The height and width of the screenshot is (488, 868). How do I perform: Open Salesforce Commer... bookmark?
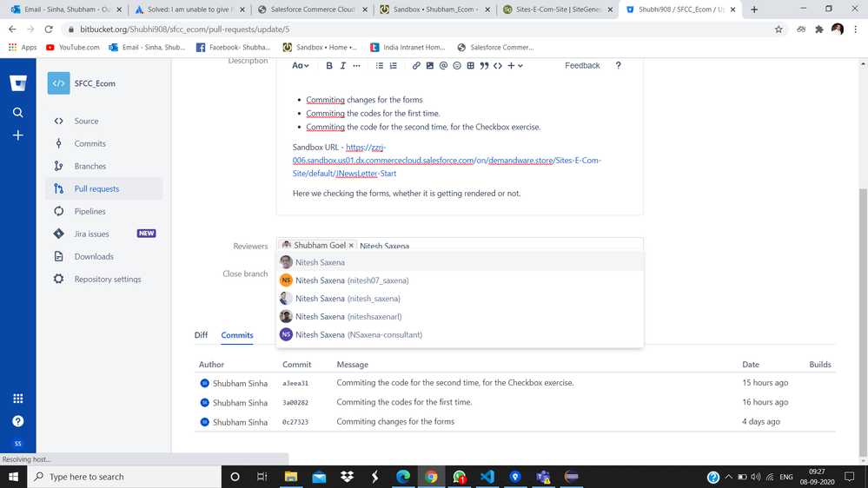click(x=495, y=48)
